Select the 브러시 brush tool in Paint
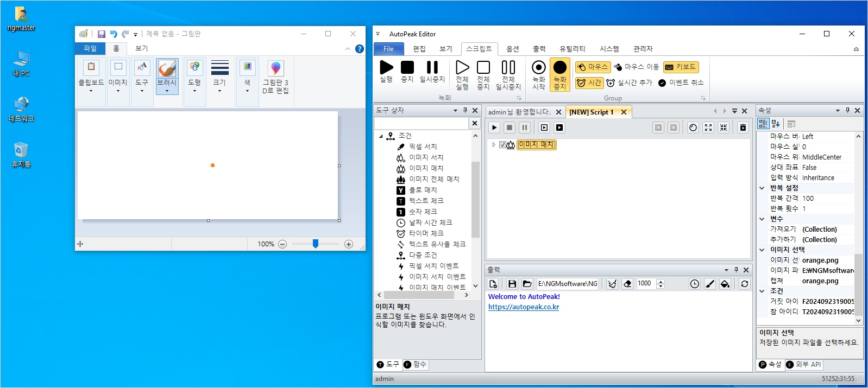Image resolution: width=868 pixels, height=388 pixels. click(x=167, y=75)
